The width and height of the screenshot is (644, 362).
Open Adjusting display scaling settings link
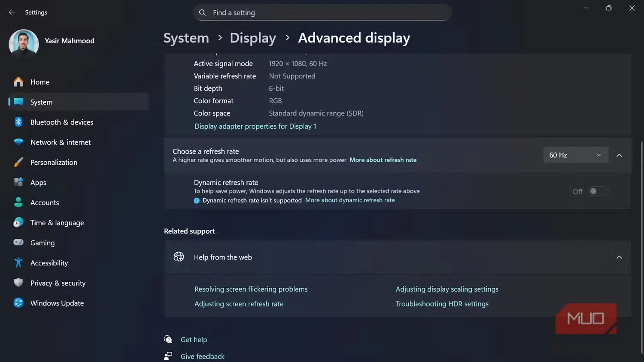[447, 289]
